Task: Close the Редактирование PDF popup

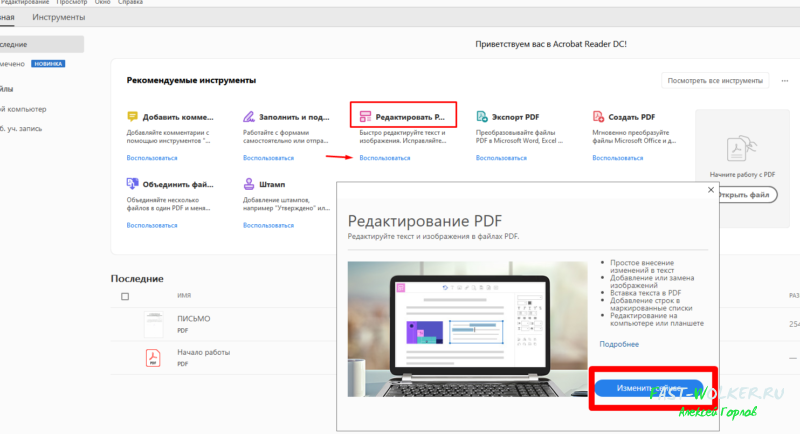Action: point(711,189)
